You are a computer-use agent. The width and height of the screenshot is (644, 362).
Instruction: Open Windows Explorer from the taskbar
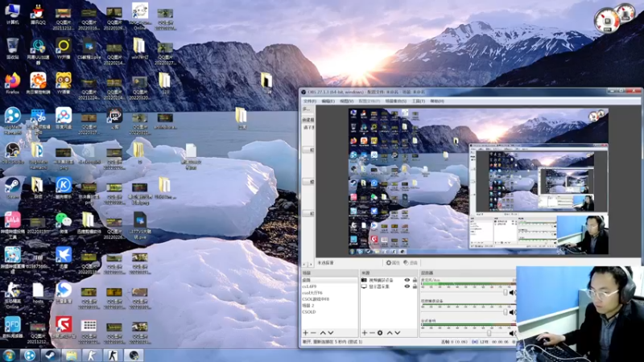pos(72,355)
